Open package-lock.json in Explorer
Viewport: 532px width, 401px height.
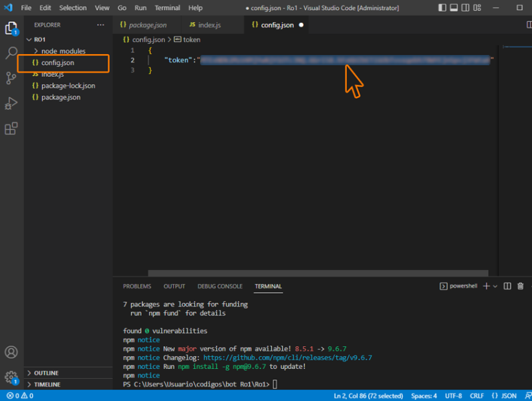coord(68,86)
